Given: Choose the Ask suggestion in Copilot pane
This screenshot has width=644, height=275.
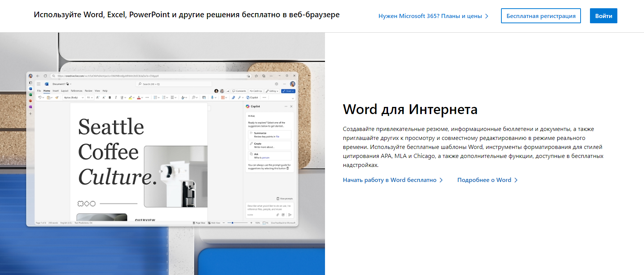Looking at the screenshot, I should [269, 156].
